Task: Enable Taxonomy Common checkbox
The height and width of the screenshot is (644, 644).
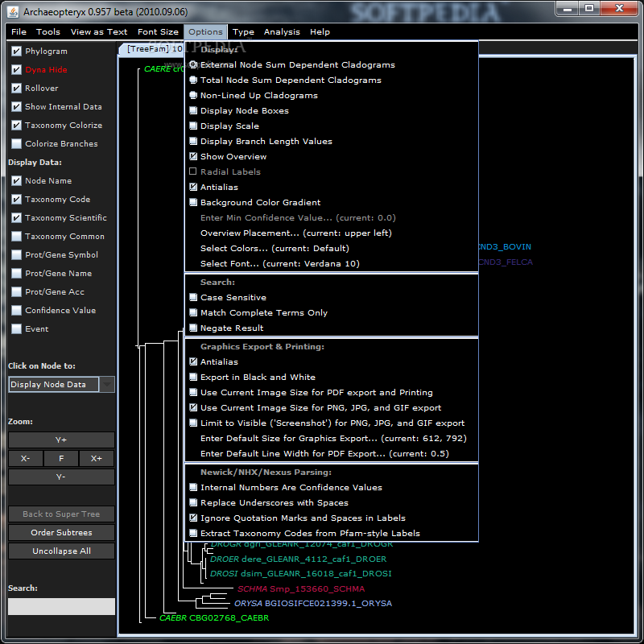Action: coord(16,236)
